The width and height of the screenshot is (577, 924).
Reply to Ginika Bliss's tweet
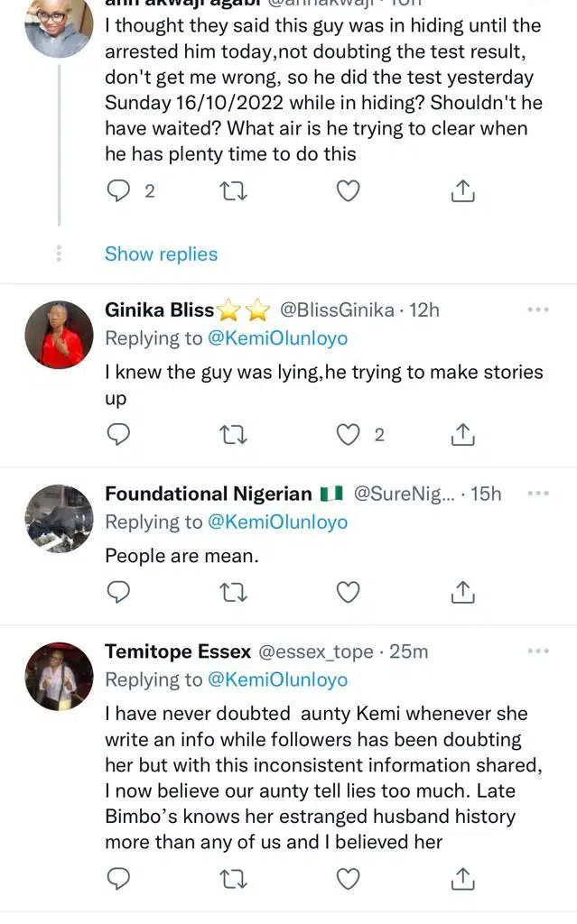(x=118, y=435)
